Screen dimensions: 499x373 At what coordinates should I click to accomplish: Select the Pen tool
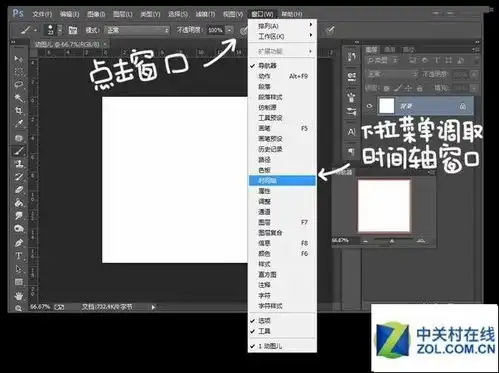(18, 243)
